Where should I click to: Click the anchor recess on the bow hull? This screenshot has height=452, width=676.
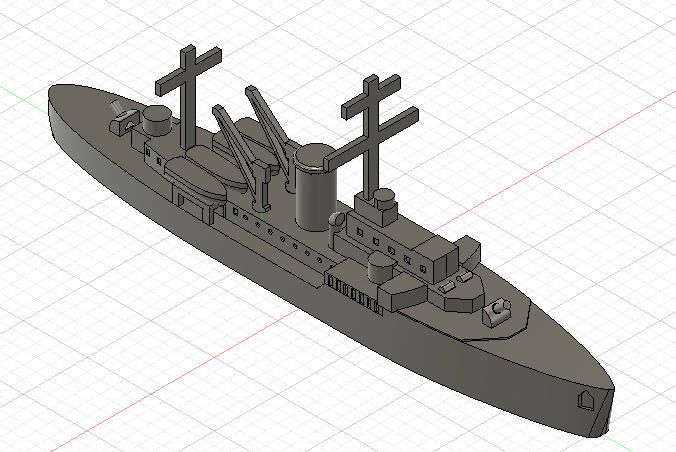pyautogui.click(x=585, y=399)
